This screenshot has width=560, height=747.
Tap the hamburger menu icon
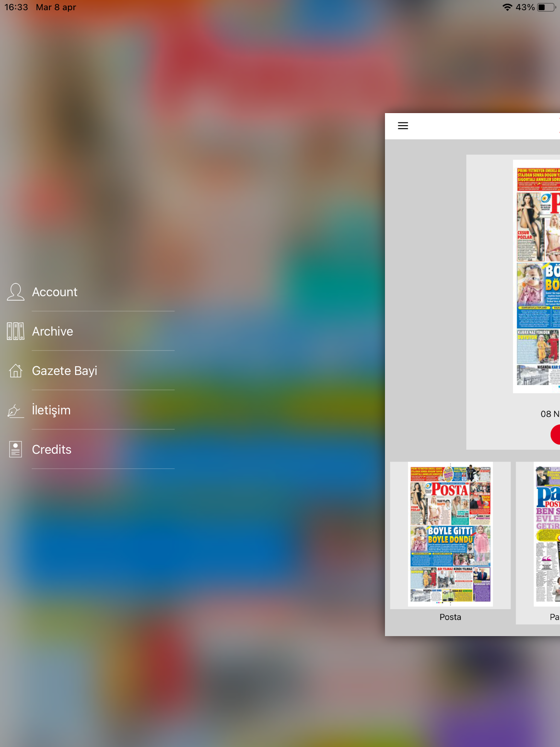pyautogui.click(x=402, y=126)
